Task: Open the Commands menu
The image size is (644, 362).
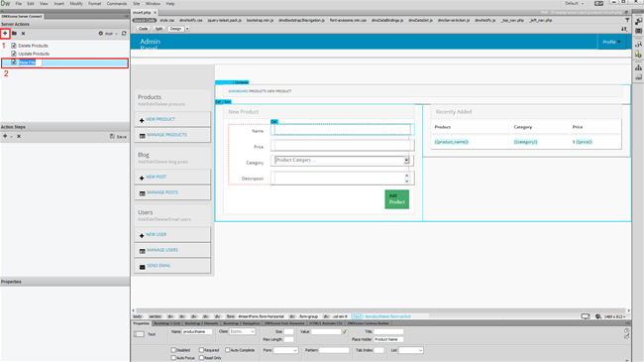Action: 117,4
